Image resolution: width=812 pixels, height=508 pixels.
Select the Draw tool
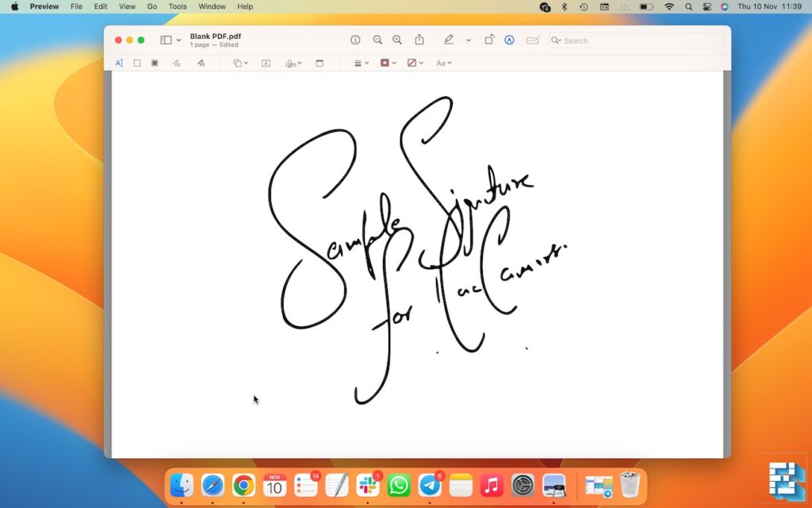(x=201, y=63)
